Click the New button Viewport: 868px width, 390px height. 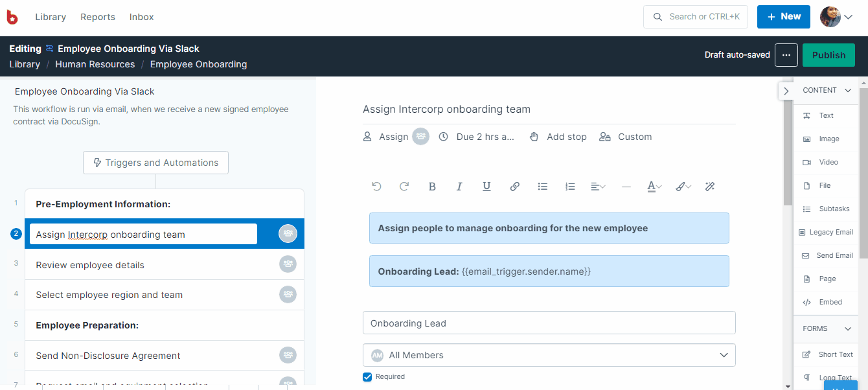(x=784, y=17)
